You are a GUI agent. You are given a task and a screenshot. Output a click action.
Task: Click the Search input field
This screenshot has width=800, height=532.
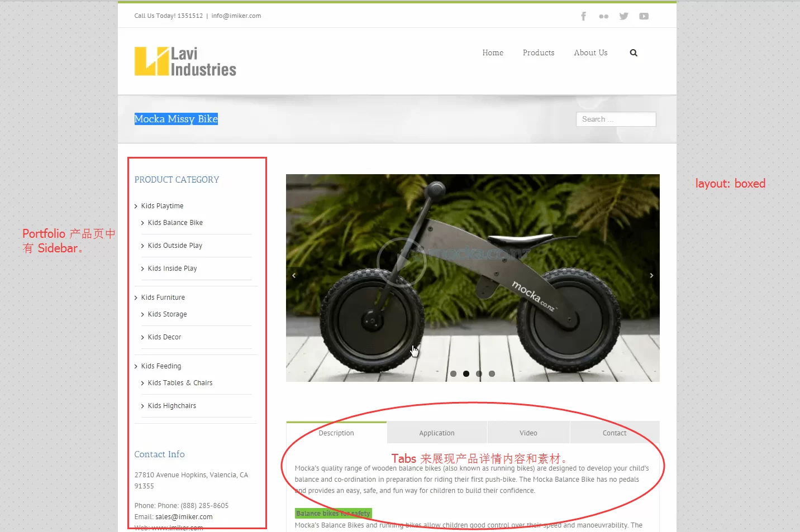point(616,119)
